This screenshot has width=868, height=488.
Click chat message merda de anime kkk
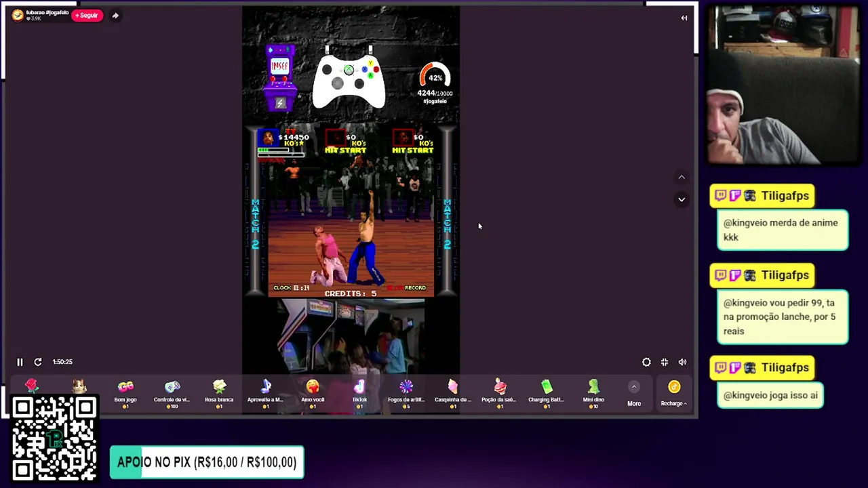point(783,230)
